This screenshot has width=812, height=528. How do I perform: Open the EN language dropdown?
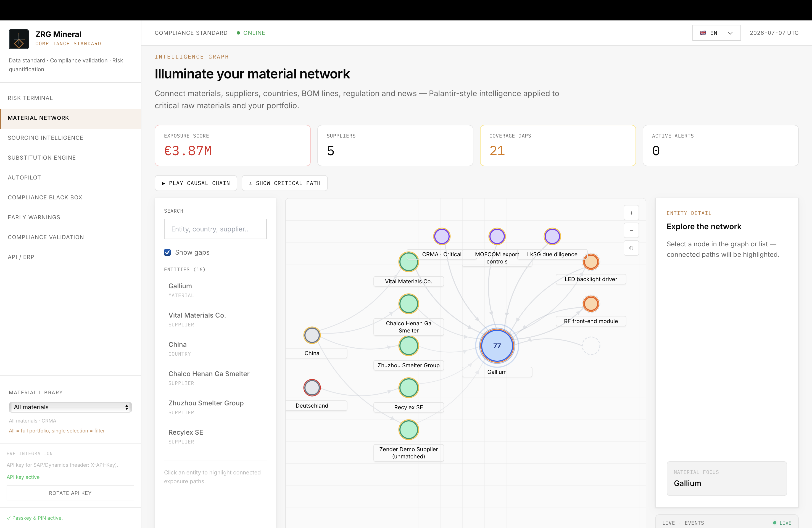point(716,33)
